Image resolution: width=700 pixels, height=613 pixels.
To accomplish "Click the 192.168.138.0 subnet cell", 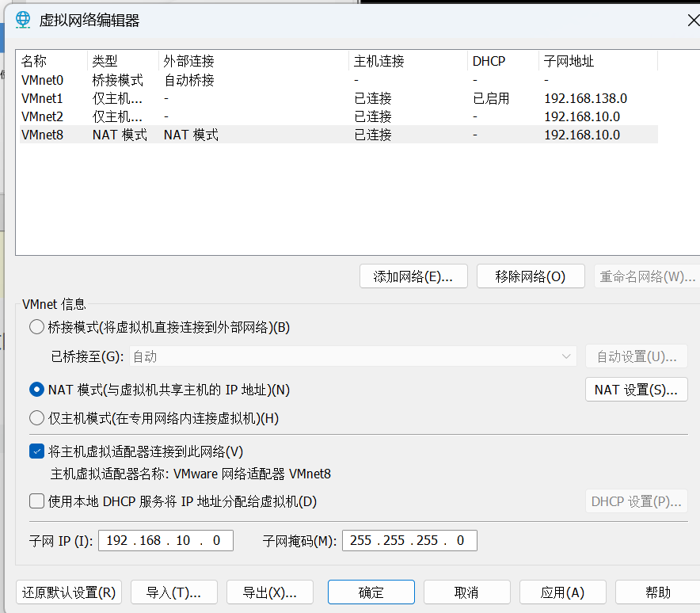I will coord(585,98).
